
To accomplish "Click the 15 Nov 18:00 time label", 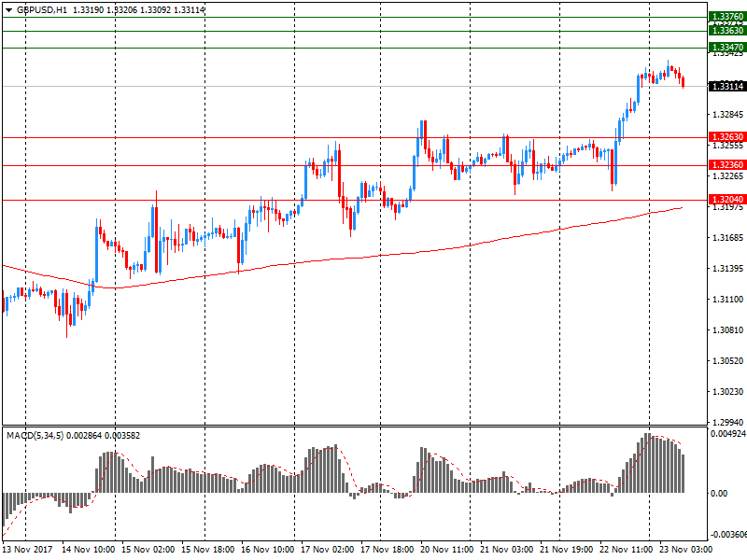I will coord(207,550).
